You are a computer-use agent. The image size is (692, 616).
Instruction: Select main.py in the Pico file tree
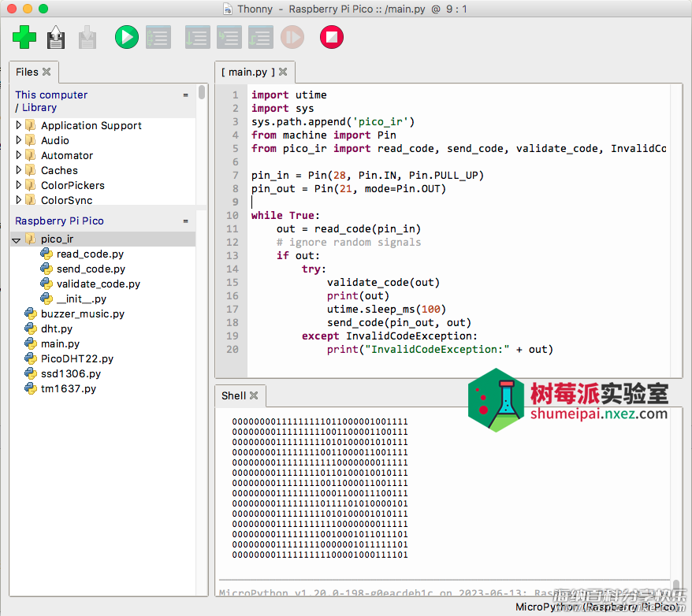(x=60, y=344)
